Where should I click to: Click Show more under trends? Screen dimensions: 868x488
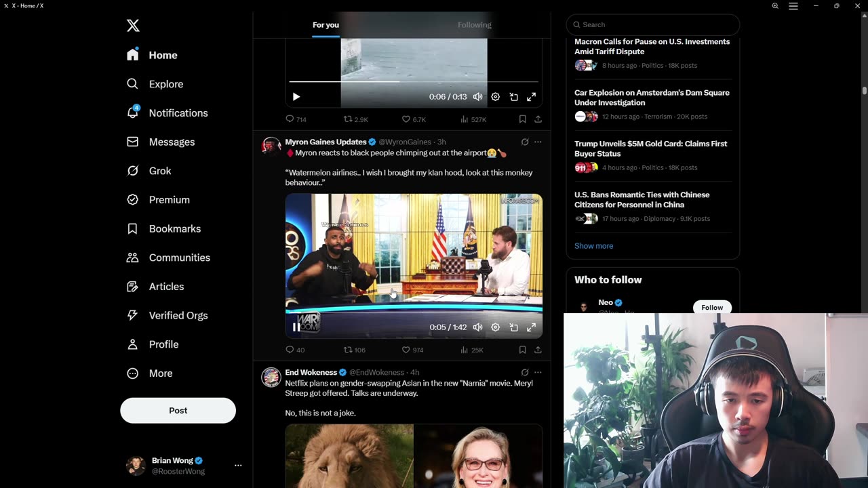click(x=593, y=246)
